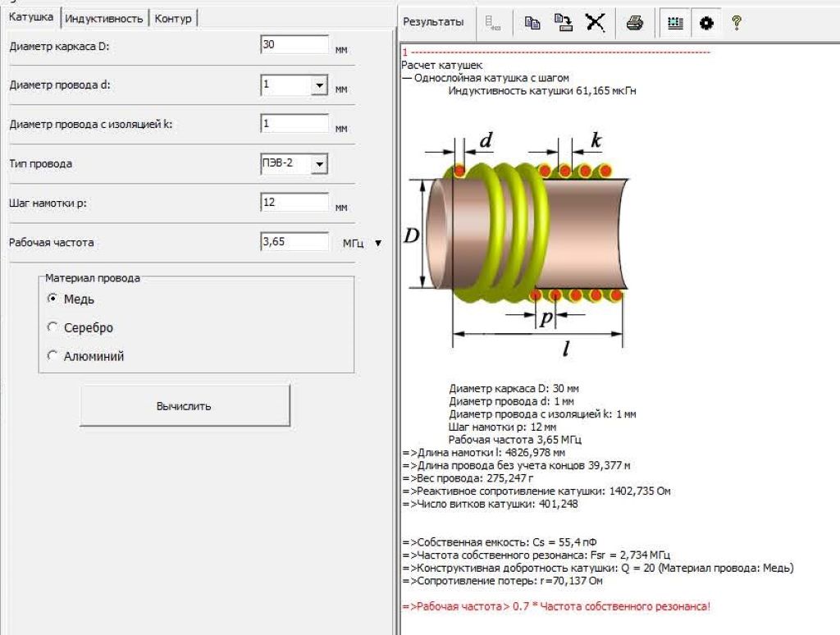Click the copy results icon

[532, 23]
